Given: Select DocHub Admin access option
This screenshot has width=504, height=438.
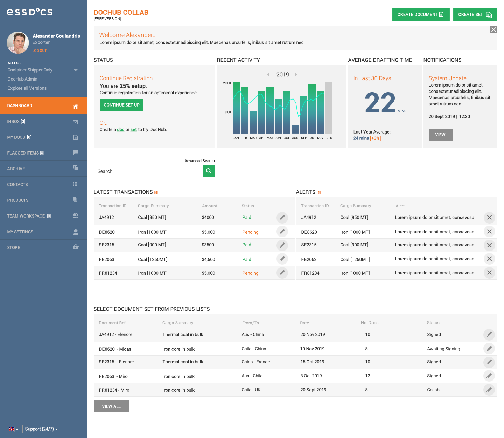Looking at the screenshot, I should coord(22,79).
